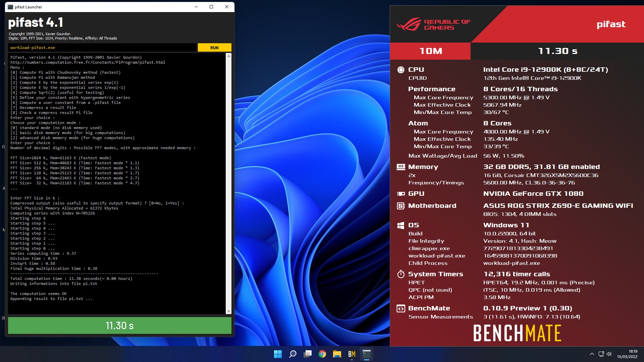Click 'The computation seems OK' console line
The image size is (644, 362).
pyautogui.click(x=39, y=294)
